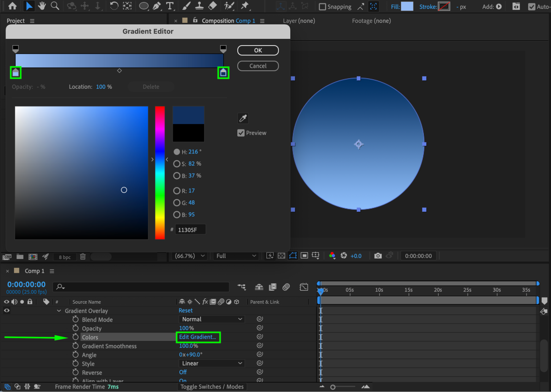The height and width of the screenshot is (392, 551).
Task: Open the Full resolution dropdown
Action: [x=236, y=256]
